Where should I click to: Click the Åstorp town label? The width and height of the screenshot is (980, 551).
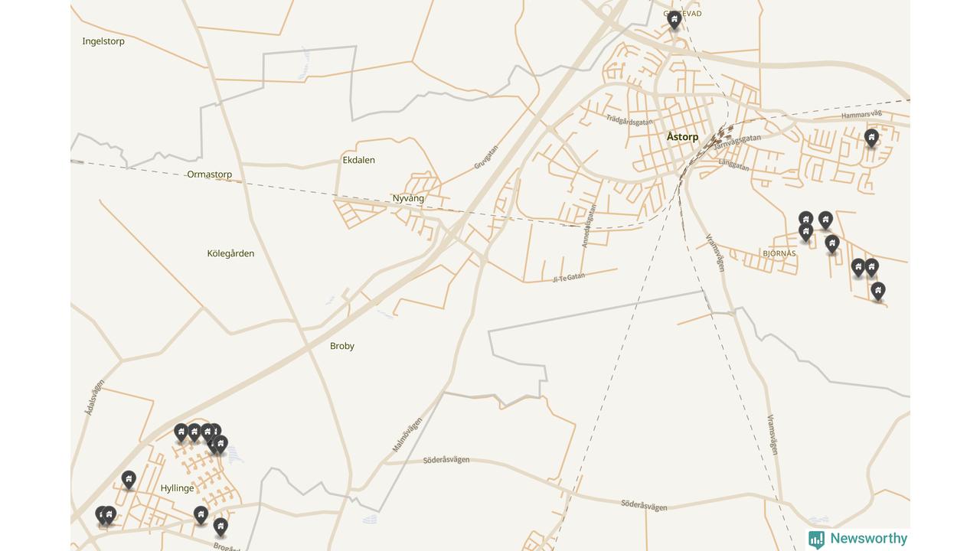coord(682,137)
